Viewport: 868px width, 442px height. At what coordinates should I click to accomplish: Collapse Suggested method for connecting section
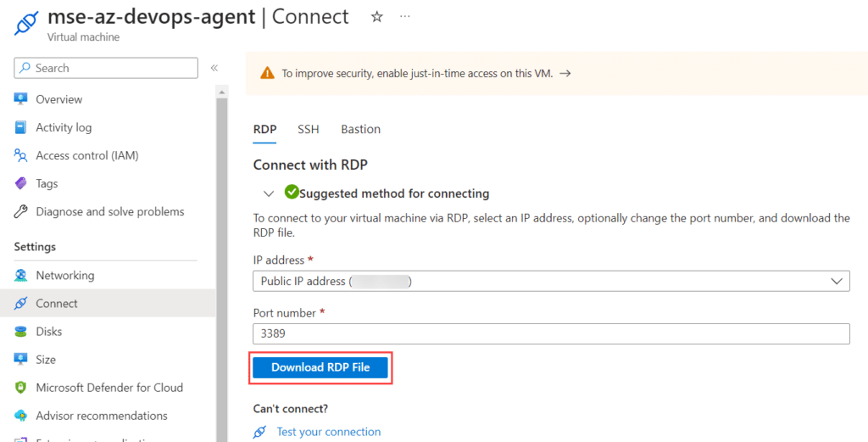[x=269, y=194]
